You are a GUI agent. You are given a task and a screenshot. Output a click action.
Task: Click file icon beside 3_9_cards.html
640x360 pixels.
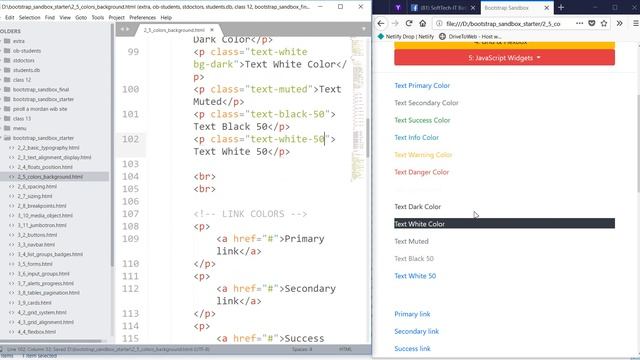[12, 302]
